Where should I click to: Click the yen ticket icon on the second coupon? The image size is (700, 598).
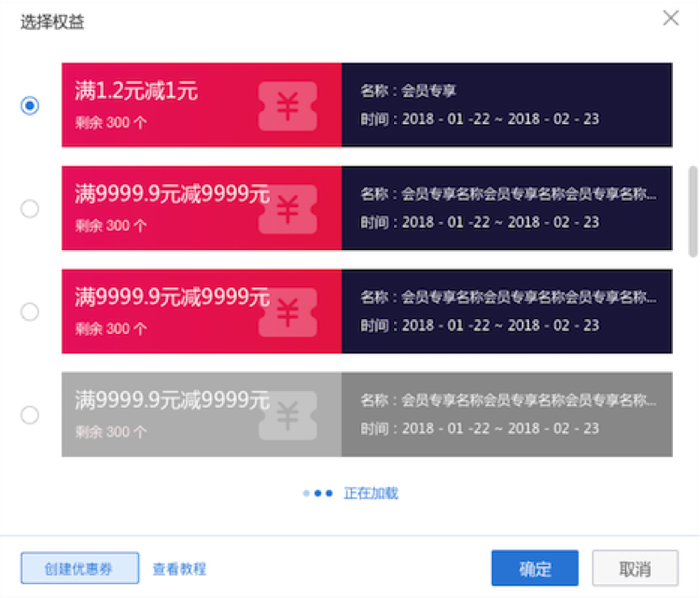coord(287,210)
